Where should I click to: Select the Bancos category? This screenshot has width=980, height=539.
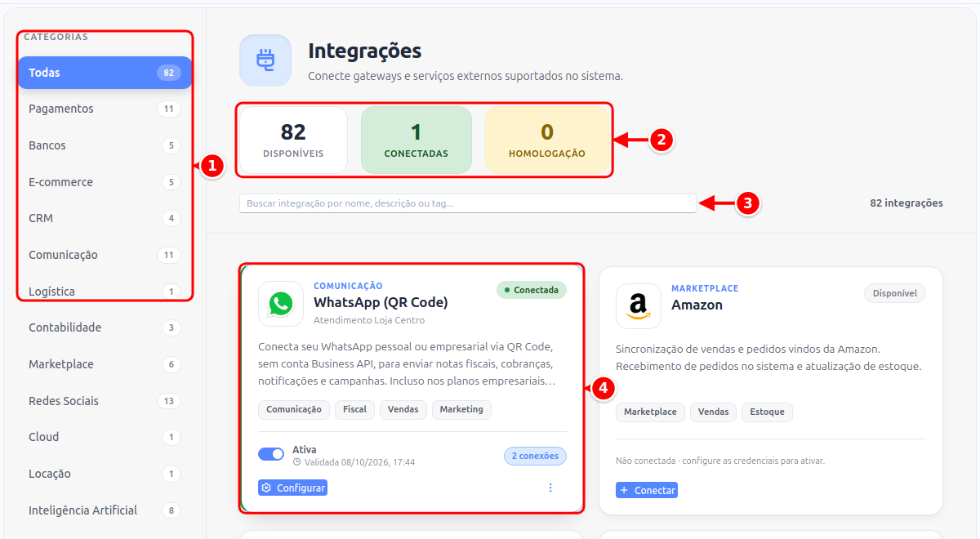(105, 145)
